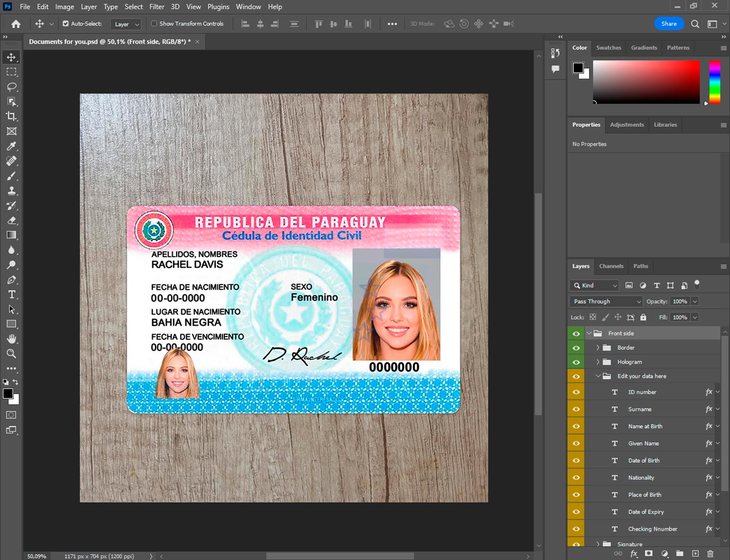Click the delete layer trash button
The image size is (730, 560).
click(x=710, y=554)
